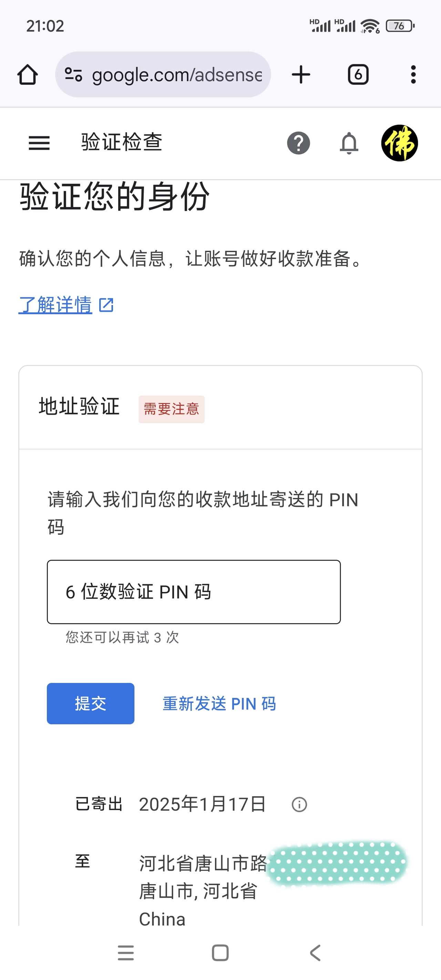Click the info icon next to 2025年1月17日

pos(299,805)
